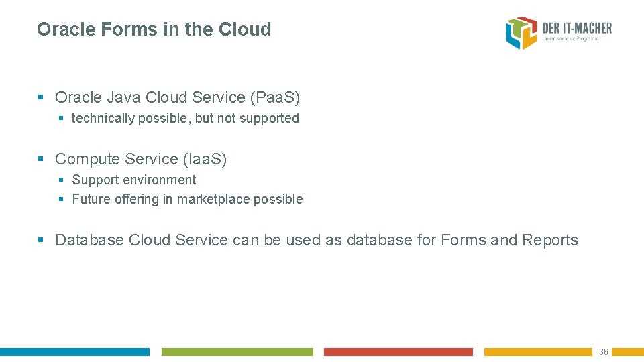Click the green footer color bar

pos(237,352)
